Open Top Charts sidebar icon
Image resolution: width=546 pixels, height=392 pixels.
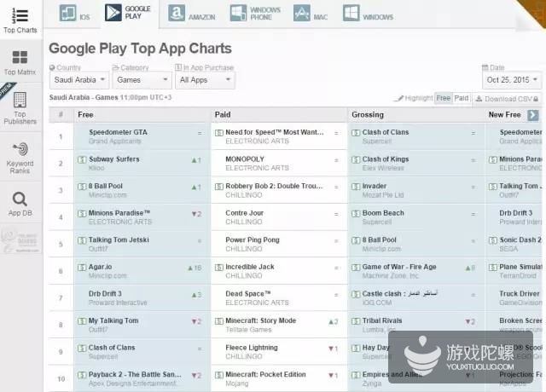tap(20, 15)
